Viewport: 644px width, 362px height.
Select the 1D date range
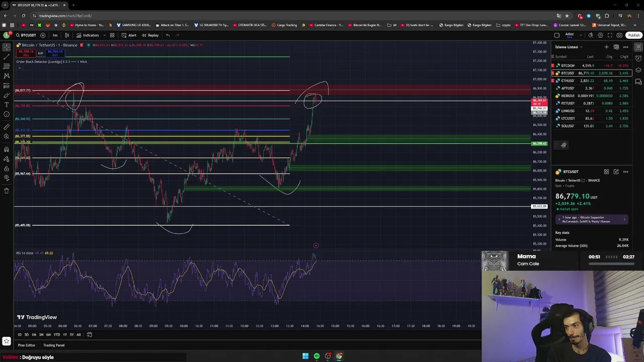coord(20,334)
